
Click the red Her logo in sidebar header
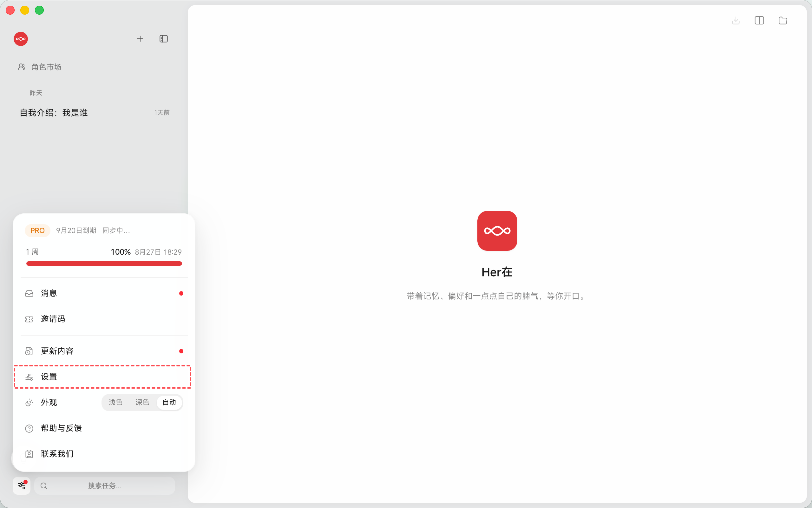[x=21, y=39]
